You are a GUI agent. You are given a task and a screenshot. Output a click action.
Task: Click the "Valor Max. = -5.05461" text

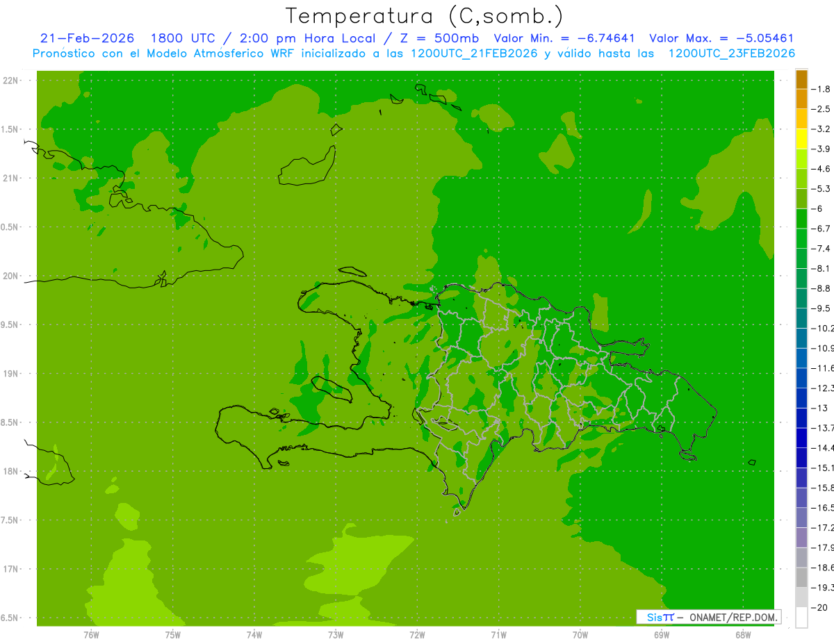(x=721, y=39)
